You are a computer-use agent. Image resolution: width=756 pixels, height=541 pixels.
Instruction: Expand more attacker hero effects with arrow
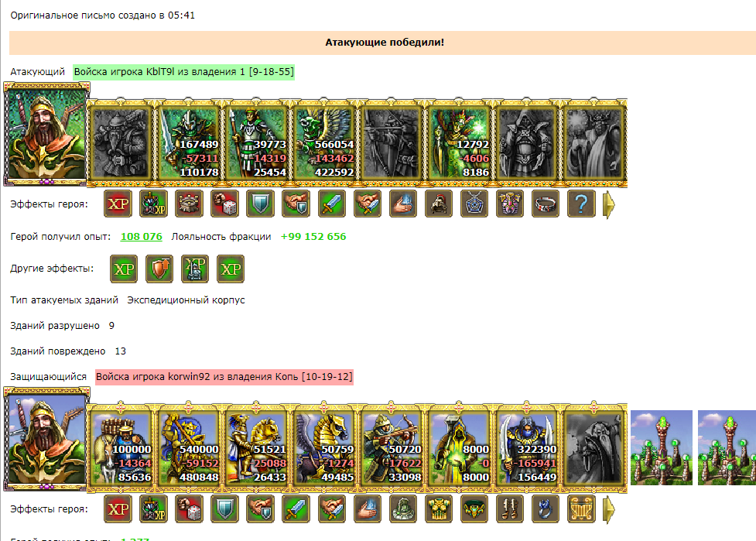609,204
